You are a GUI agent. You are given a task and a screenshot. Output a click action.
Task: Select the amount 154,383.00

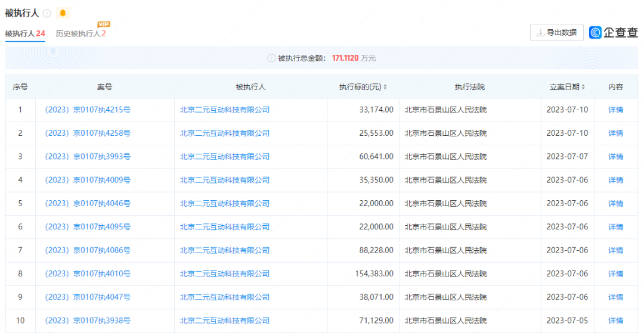(x=374, y=273)
